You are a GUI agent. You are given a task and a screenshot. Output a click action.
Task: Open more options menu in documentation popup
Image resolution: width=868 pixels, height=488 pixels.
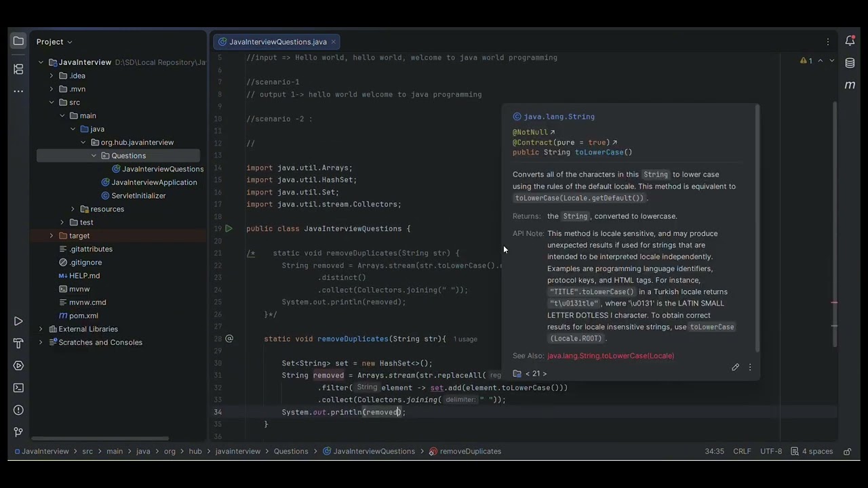tap(750, 367)
